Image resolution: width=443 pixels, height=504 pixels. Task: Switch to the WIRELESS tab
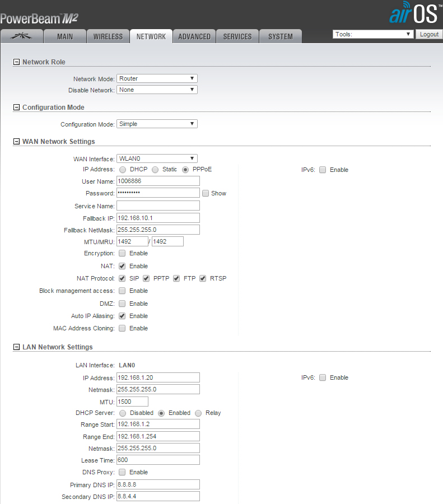click(x=108, y=36)
